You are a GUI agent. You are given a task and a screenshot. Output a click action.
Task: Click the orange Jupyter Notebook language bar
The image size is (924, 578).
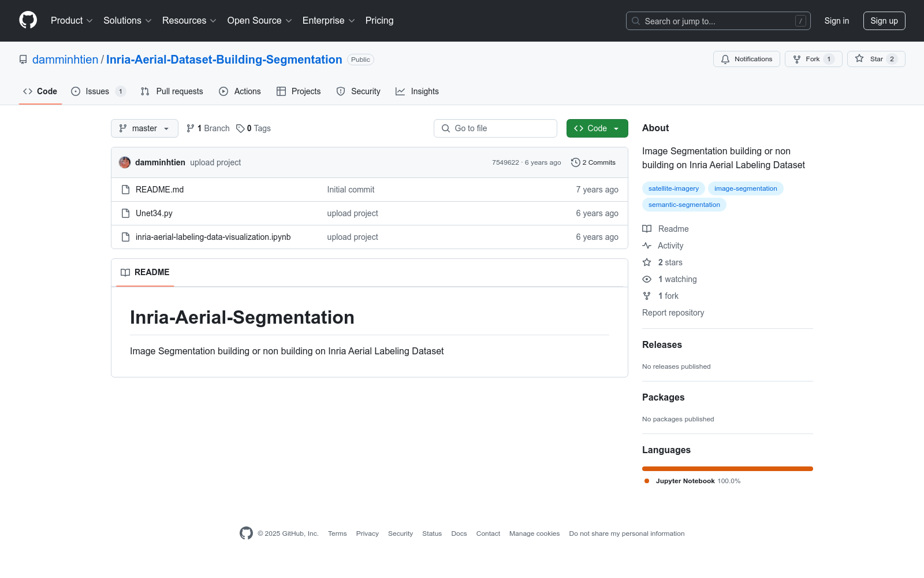(728, 469)
